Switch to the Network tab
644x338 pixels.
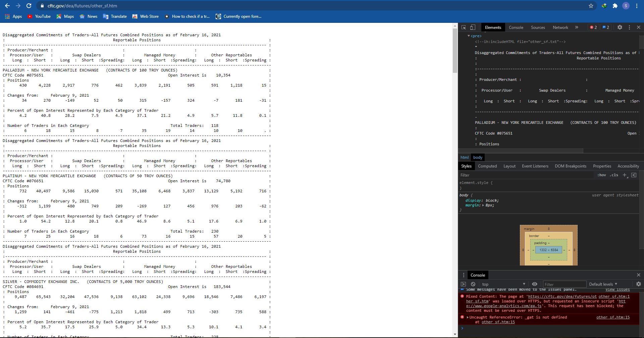click(560, 28)
